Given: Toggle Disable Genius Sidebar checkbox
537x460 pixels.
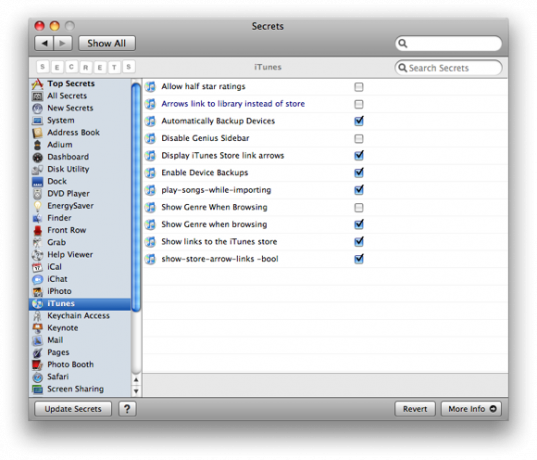Looking at the screenshot, I should [359, 139].
